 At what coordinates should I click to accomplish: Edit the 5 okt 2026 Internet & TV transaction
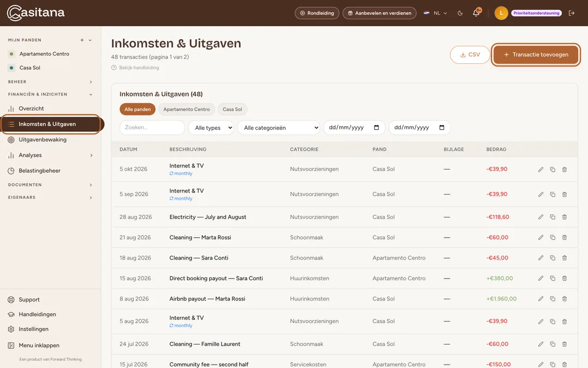click(x=541, y=170)
